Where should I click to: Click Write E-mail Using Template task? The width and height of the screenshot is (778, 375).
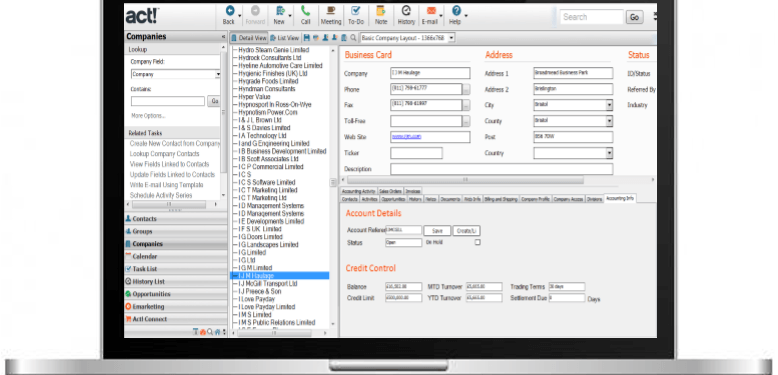coord(166,185)
